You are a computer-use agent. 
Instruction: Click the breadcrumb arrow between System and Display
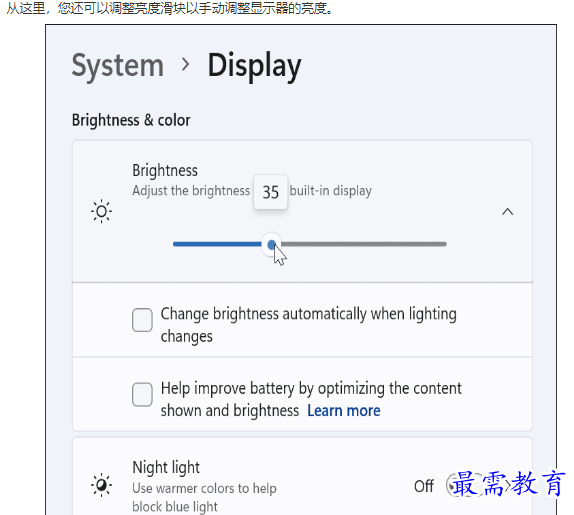tap(186, 65)
